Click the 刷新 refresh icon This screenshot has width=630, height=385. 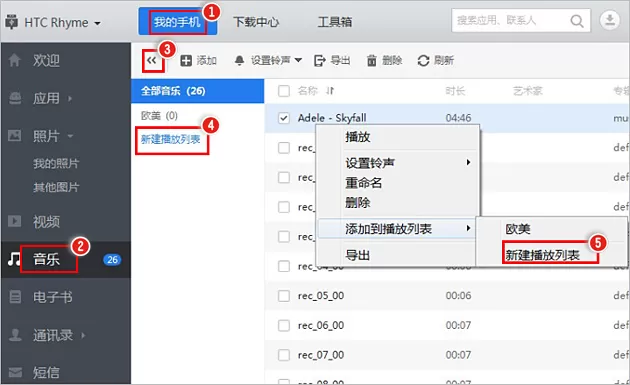tap(423, 61)
